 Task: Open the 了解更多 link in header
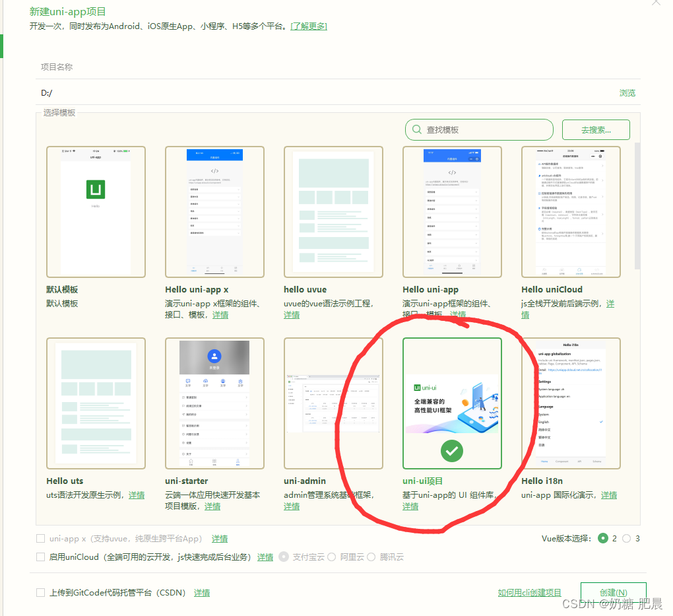pos(309,26)
